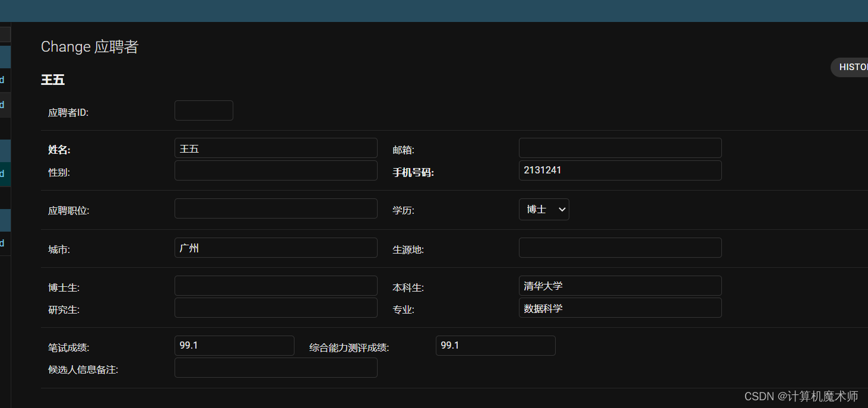The height and width of the screenshot is (408, 868).
Task: Click the 性别 label
Action: 59,173
